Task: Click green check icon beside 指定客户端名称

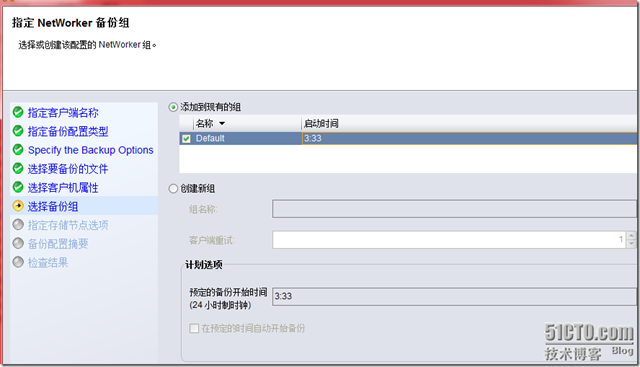Action: point(18,112)
